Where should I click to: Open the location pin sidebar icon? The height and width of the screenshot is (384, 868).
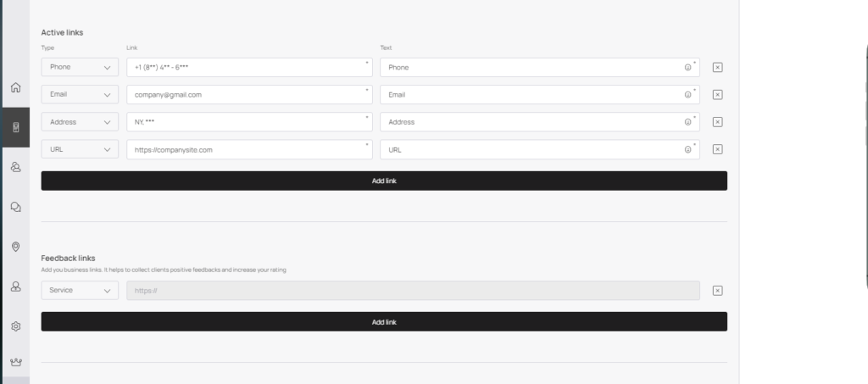(15, 247)
